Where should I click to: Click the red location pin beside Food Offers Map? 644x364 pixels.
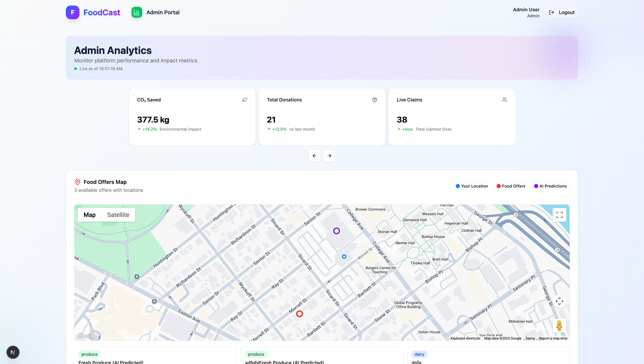(78, 182)
